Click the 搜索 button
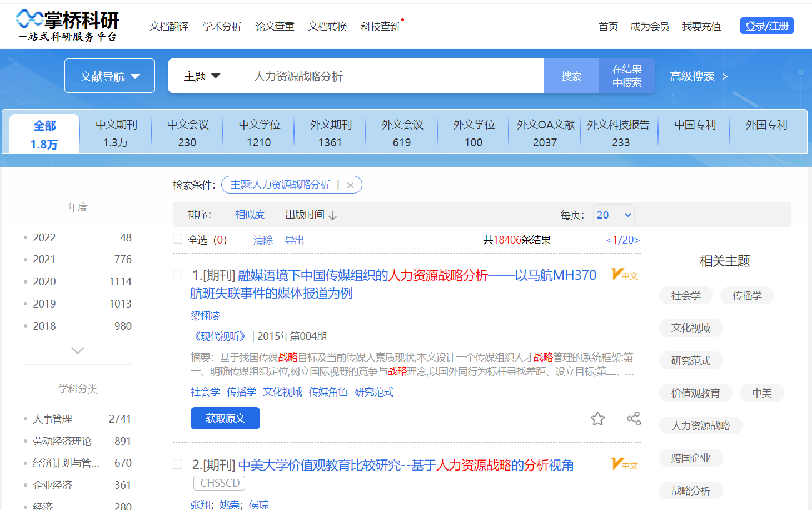Image resolution: width=812 pixels, height=510 pixels. [x=571, y=76]
